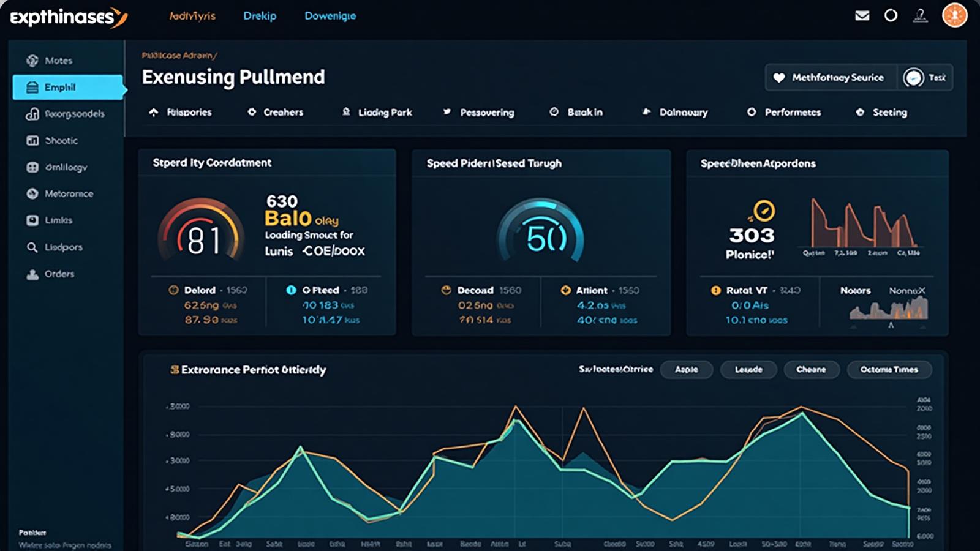This screenshot has width=980, height=551.
Task: Click the Methfotiaay Seurice button
Action: (x=830, y=77)
